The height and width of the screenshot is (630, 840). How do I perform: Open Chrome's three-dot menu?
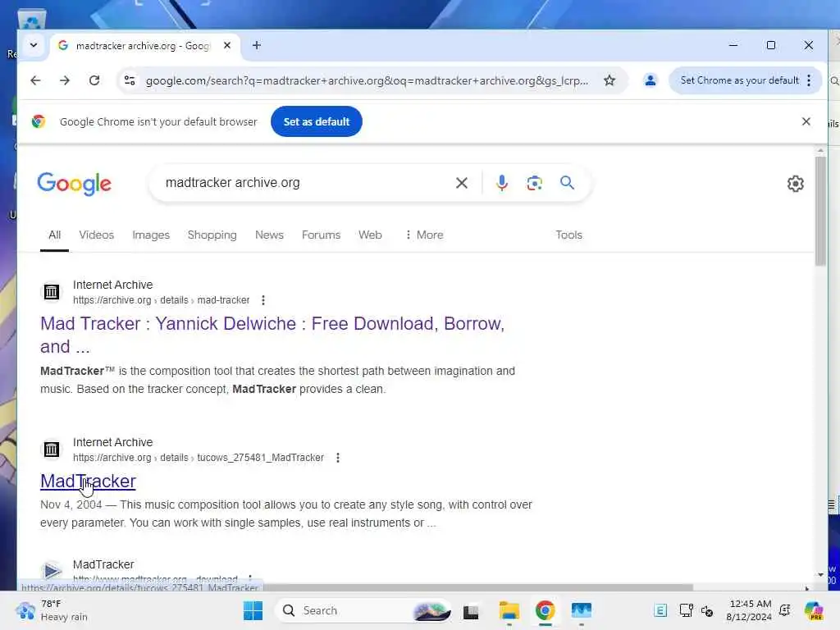809,80
